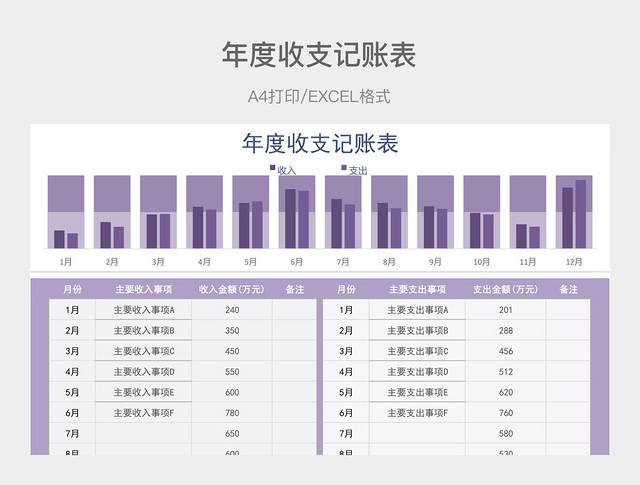Click expense amount cell 456

[506, 351]
